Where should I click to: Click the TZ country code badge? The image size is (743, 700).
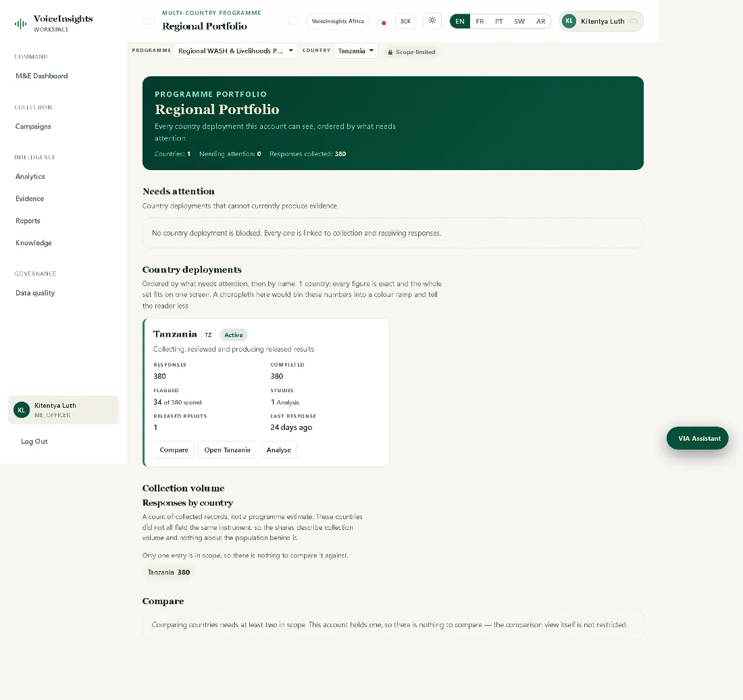(208, 335)
